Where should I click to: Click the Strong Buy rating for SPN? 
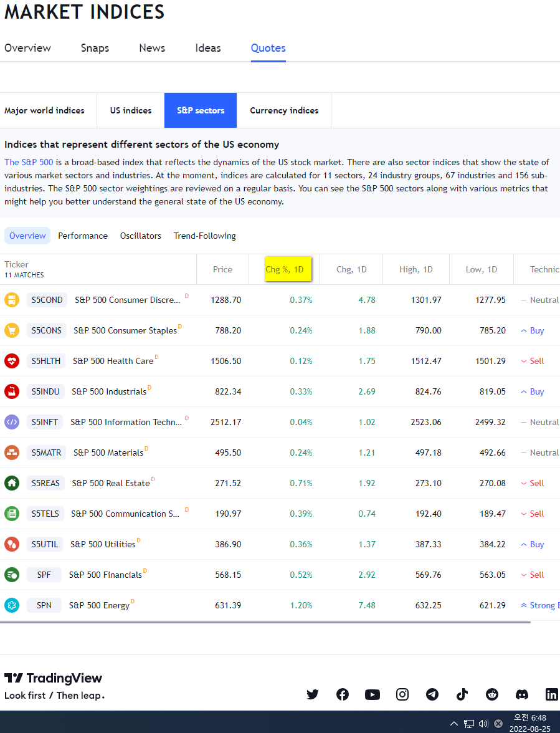(541, 605)
